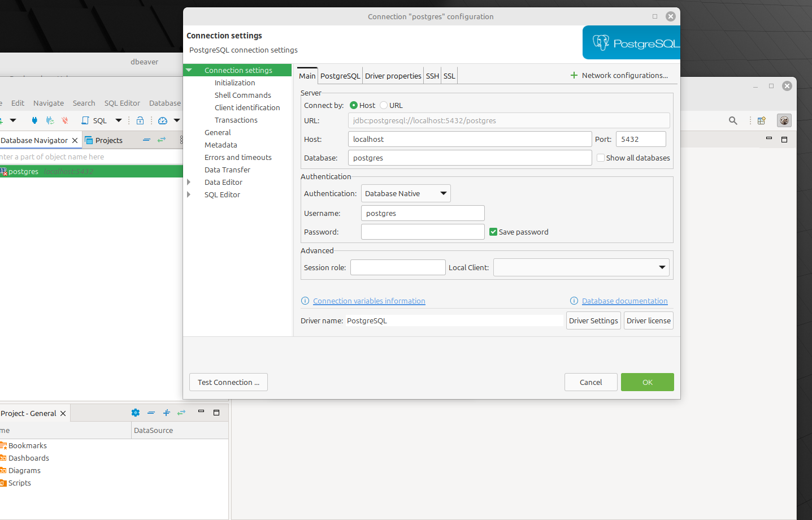The image size is (812, 520).
Task: Minimize the editor area panel
Action: point(769,138)
